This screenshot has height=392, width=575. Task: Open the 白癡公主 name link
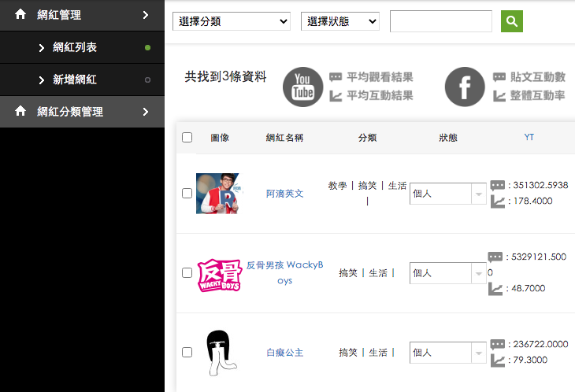[284, 353]
